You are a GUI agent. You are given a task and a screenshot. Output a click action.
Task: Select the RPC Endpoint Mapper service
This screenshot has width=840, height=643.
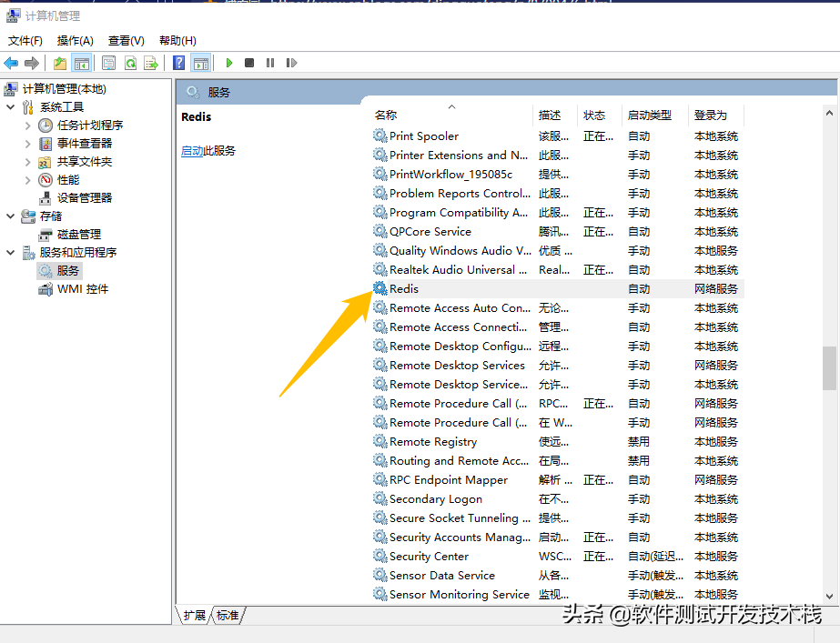tap(557, 479)
